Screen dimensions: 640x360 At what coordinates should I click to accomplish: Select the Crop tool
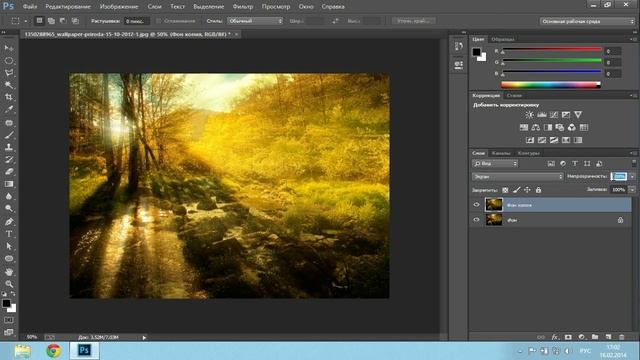click(9, 97)
